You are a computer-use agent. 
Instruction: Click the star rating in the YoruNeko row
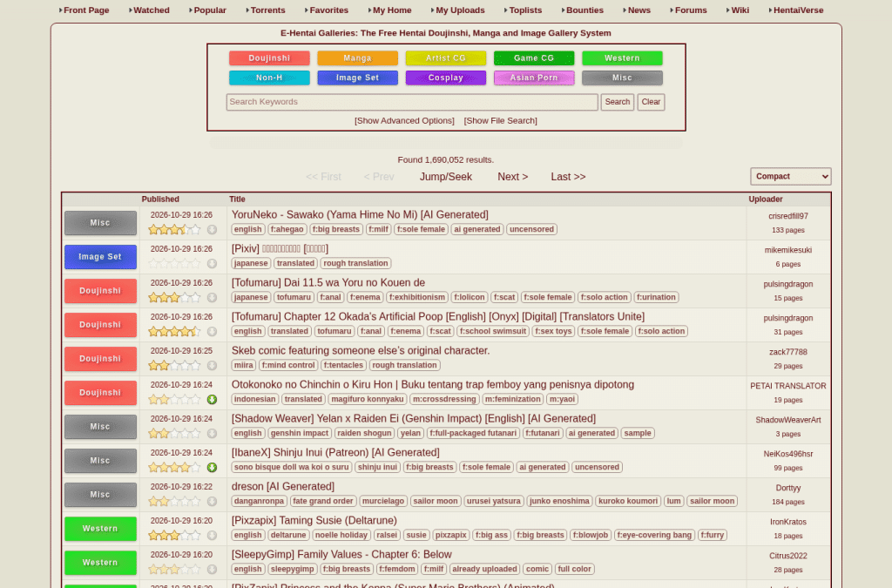pos(174,230)
